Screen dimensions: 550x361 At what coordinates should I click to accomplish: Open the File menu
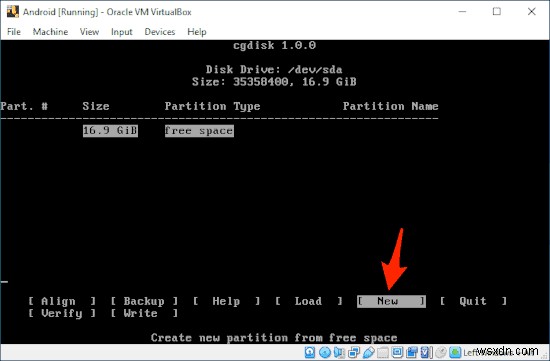click(14, 32)
